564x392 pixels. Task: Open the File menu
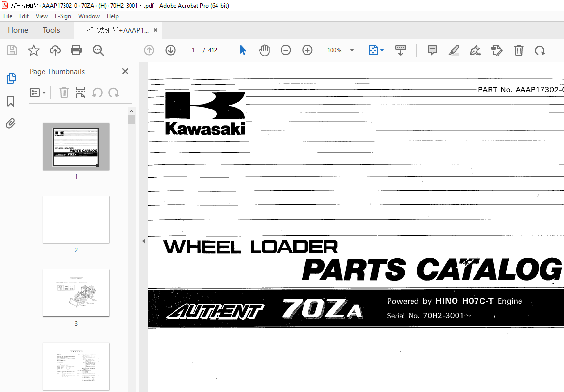click(7, 16)
